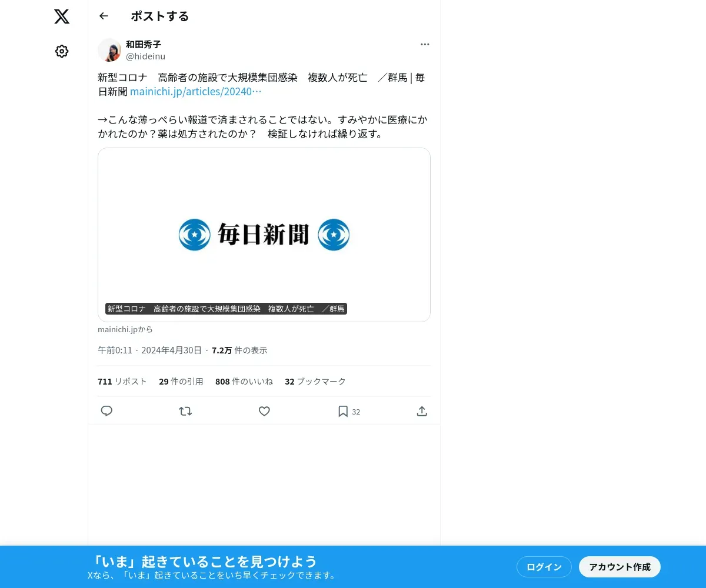Open settings gear in sidebar
The image size is (706, 588).
click(62, 51)
